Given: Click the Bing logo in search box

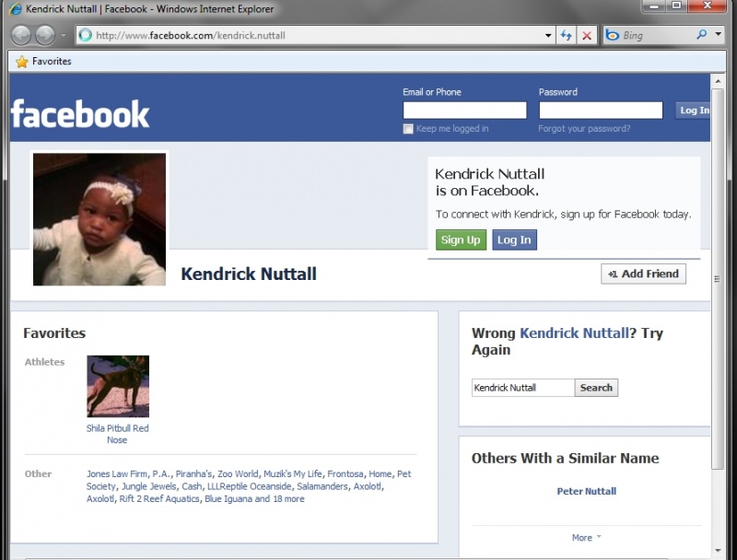Looking at the screenshot, I should pos(612,35).
